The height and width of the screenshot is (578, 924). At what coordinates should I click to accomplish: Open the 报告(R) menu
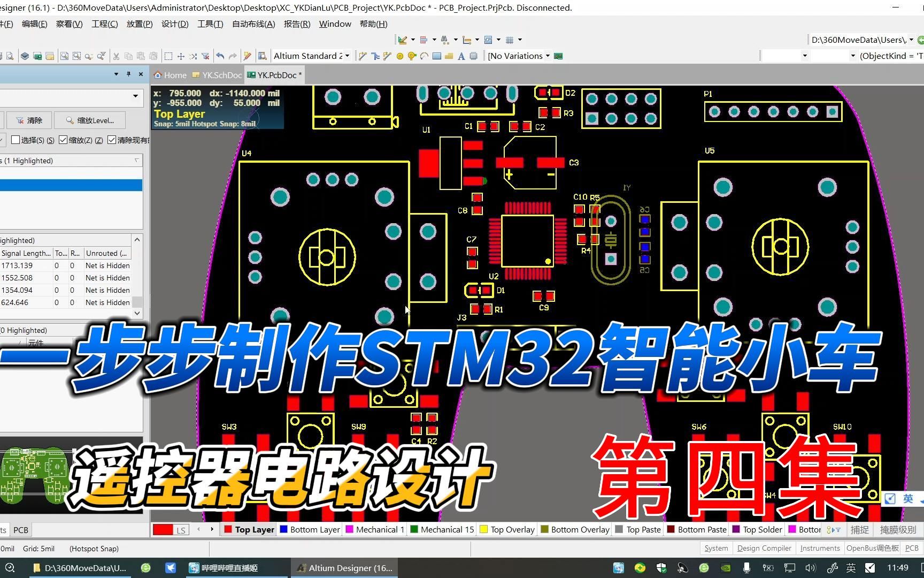pyautogui.click(x=297, y=24)
